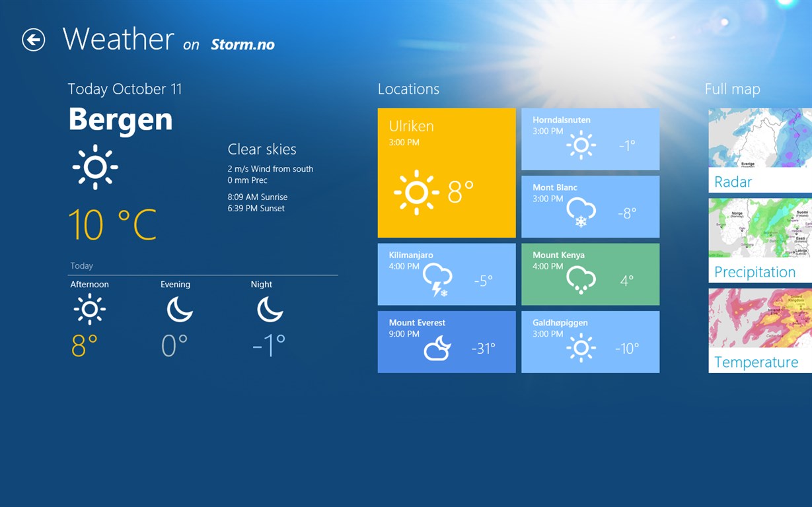Open the Kilimanjaro location tile

tap(447, 274)
